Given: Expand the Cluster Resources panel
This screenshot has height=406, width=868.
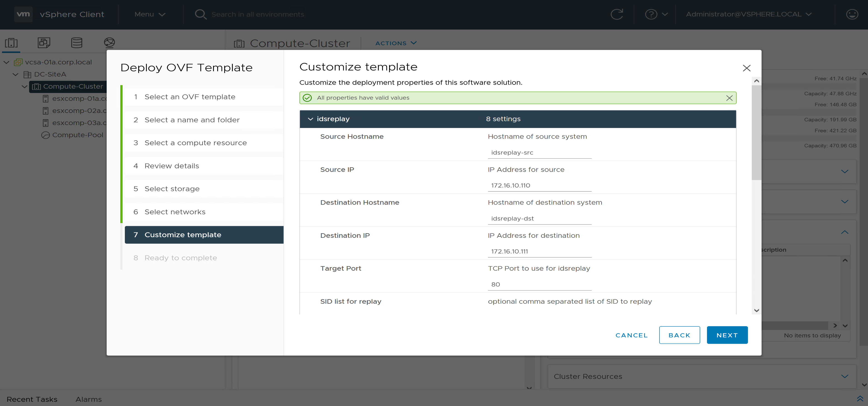Looking at the screenshot, I should pos(844,376).
